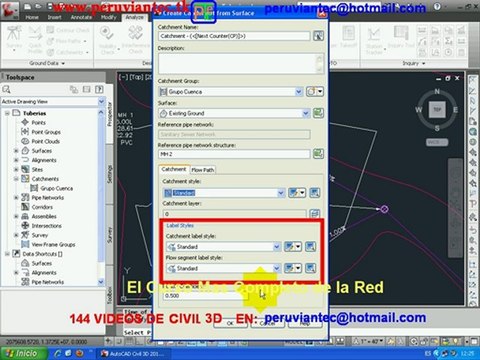Image resolution: width=480 pixels, height=360 pixels.
Task: Click the pick surface icon beside Existing Ground
Action: pyautogui.click(x=318, y=113)
